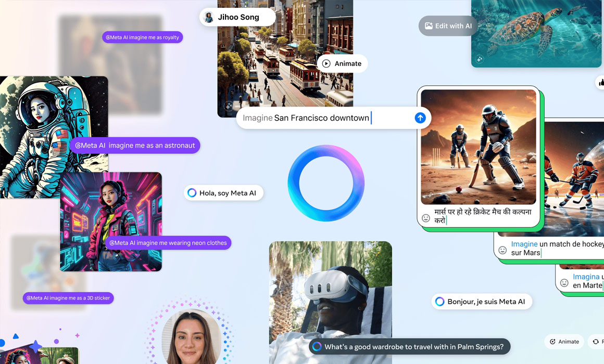
Task: Select the Jihoo Song name chip
Action: (x=237, y=17)
